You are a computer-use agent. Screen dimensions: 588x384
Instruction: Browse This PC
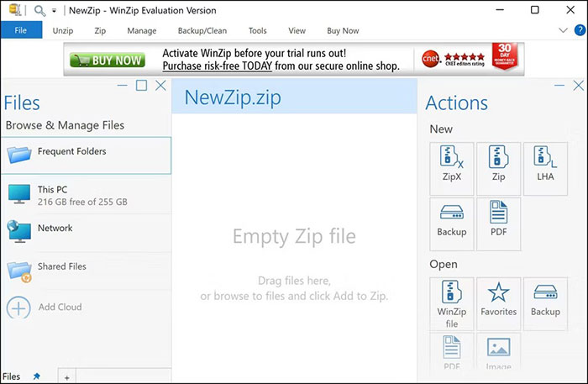click(86, 195)
